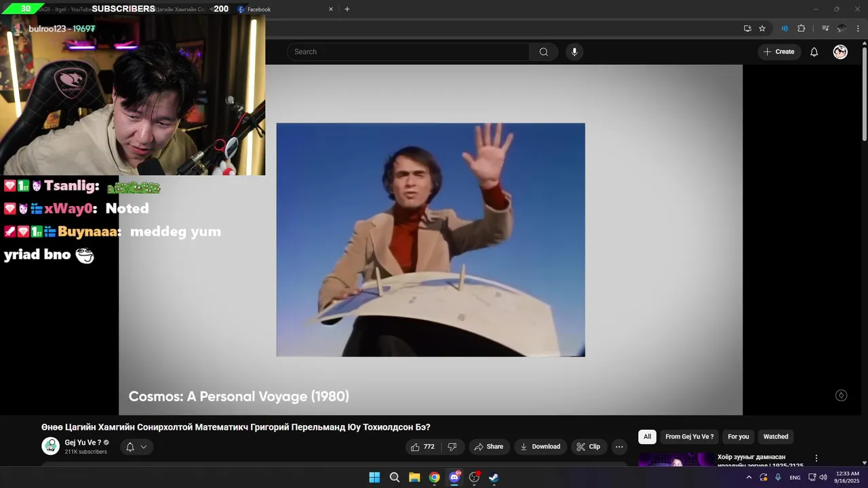Open Google Chrome from taskbar
Screen dimensions: 868x488
(434, 477)
